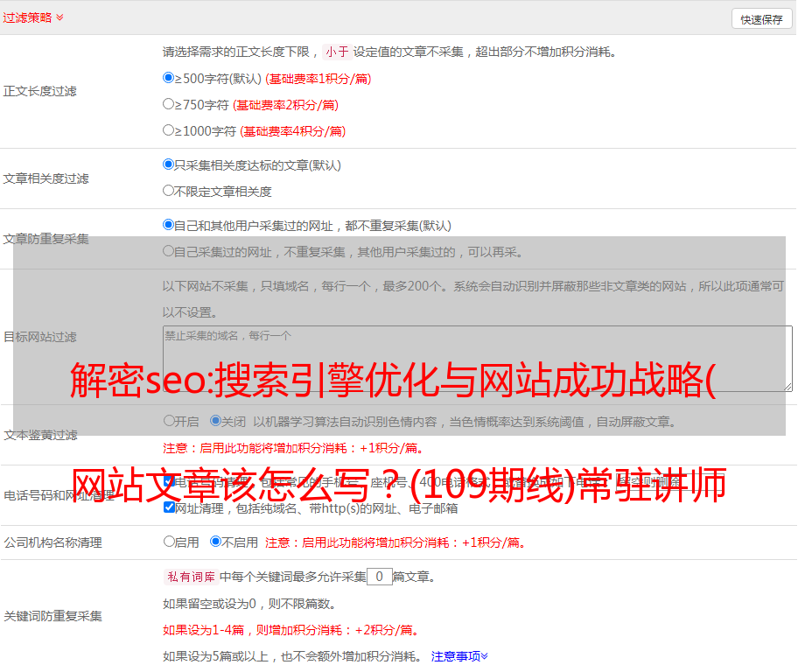
Task: Focus the 禁止采集的域名 text area
Action: [x=478, y=359]
